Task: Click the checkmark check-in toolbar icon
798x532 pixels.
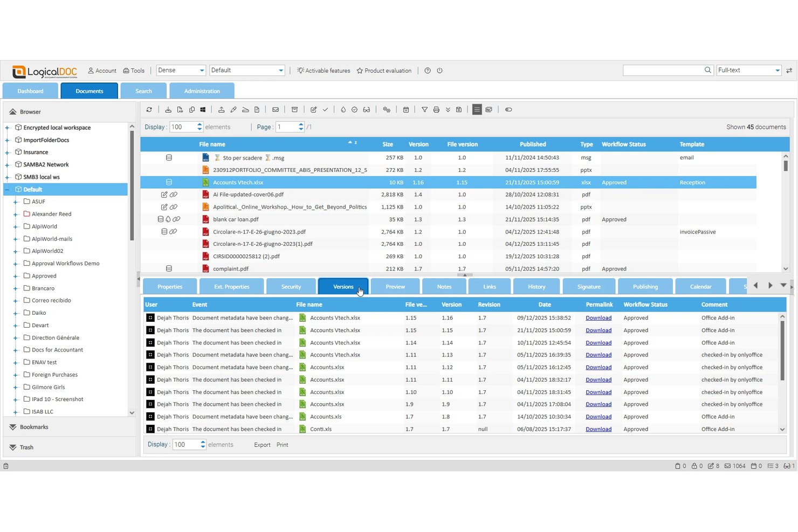Action: [325, 109]
